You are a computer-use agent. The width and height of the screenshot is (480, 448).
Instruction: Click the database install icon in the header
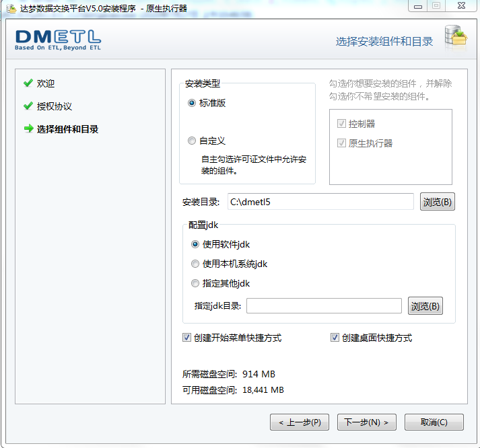pos(456,37)
